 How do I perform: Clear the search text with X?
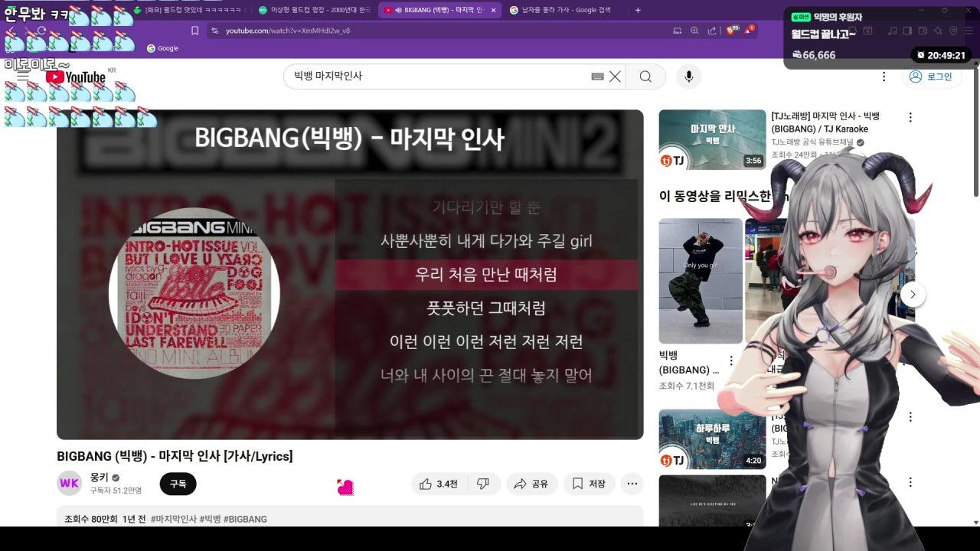coord(615,77)
